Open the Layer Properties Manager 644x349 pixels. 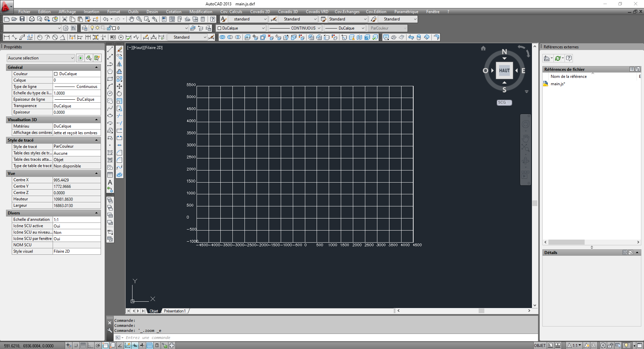point(85,28)
